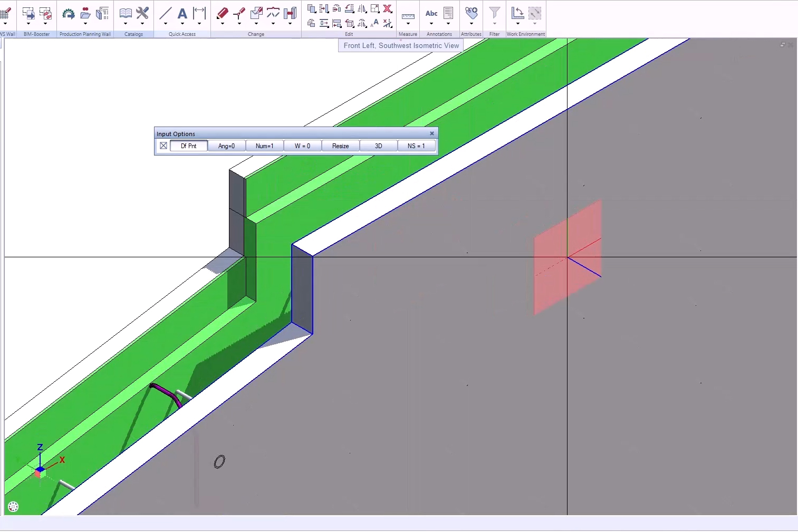Open the Catalogs book icon
Viewport: 798px width, 532px height.
click(126, 13)
